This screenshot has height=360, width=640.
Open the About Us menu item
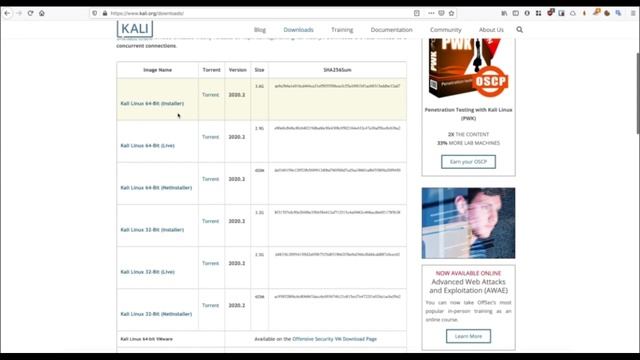tap(491, 30)
